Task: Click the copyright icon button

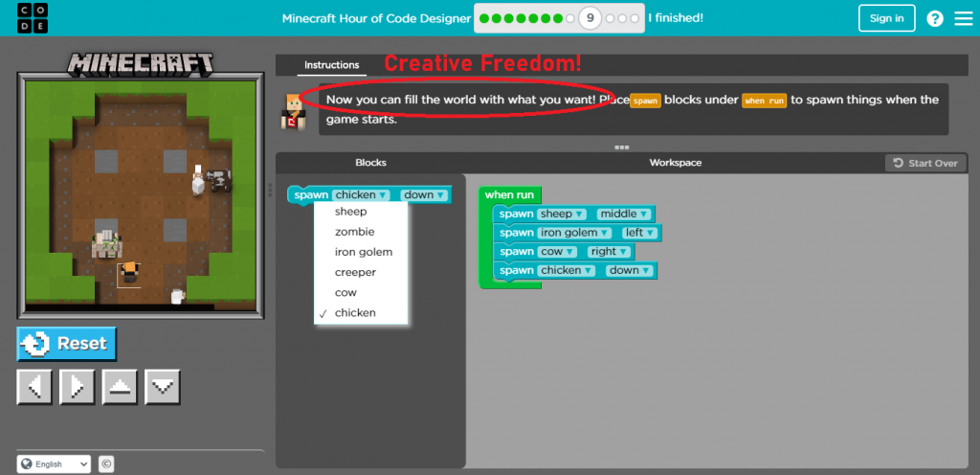Action: coord(106,464)
